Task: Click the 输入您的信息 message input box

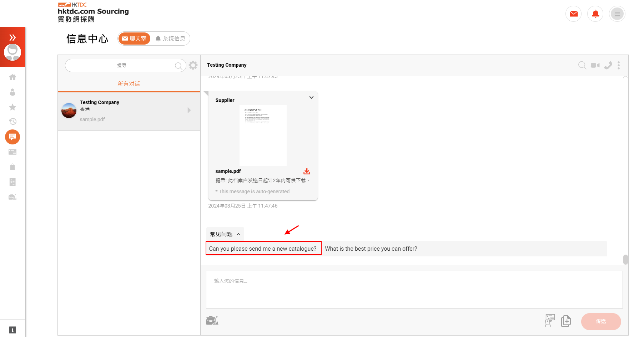Action: point(414,290)
